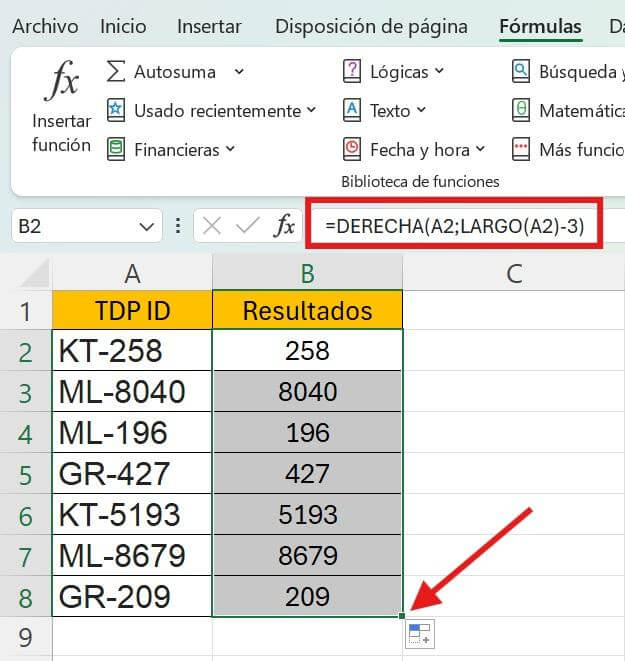Confirm formula with checkmark icon

tap(248, 226)
